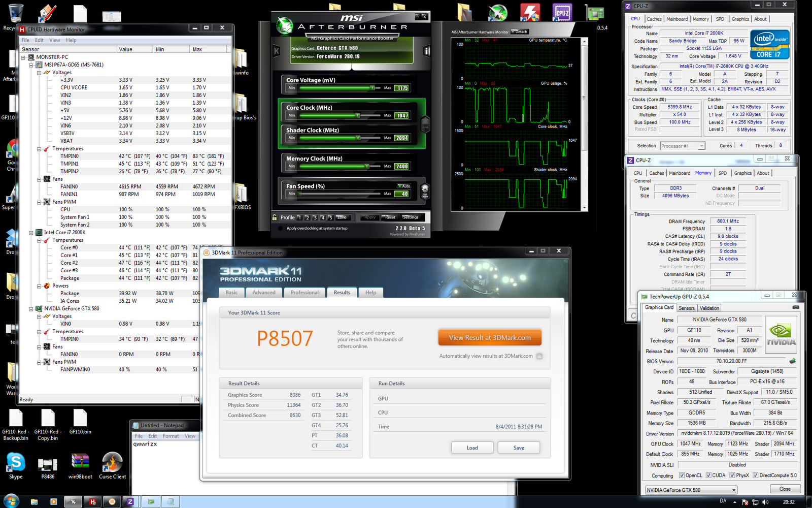Image resolution: width=812 pixels, height=508 pixels.
Task: Click the CPU-Z taskbar button
Action: click(x=130, y=501)
